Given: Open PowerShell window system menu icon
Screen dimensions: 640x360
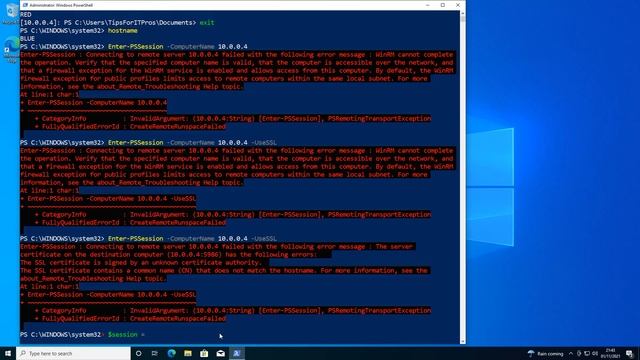Looking at the screenshot, I should (x=25, y=5).
